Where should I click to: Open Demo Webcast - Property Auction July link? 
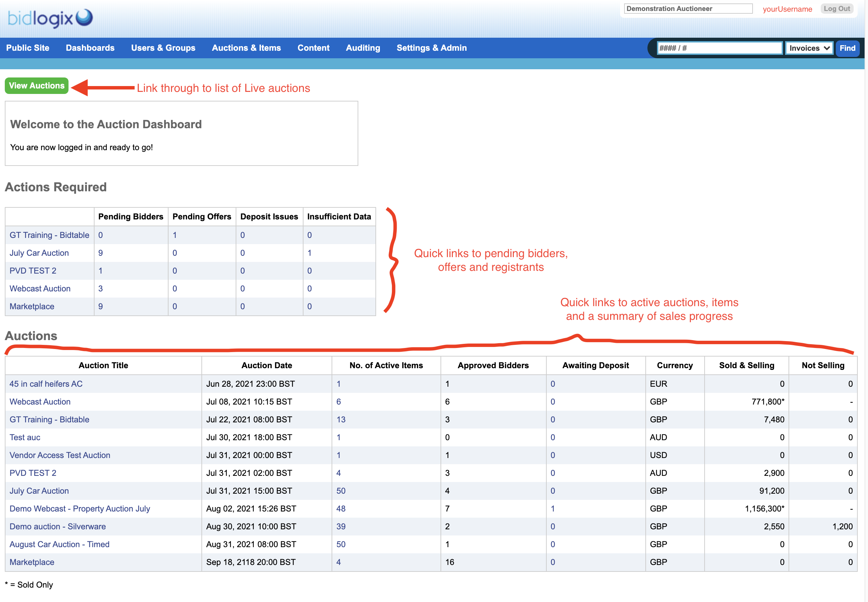coord(79,508)
